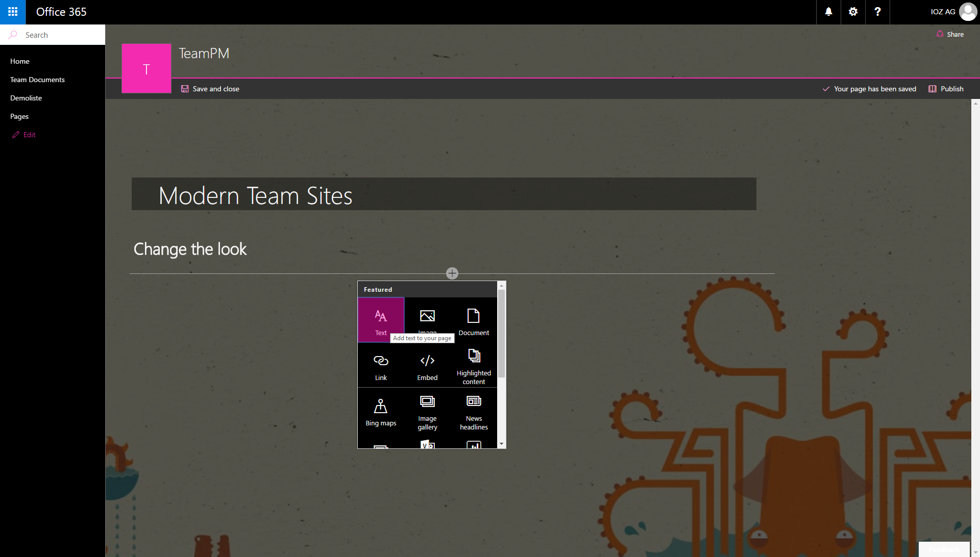The height and width of the screenshot is (557, 980).
Task: Add an Image web part
Action: [427, 320]
